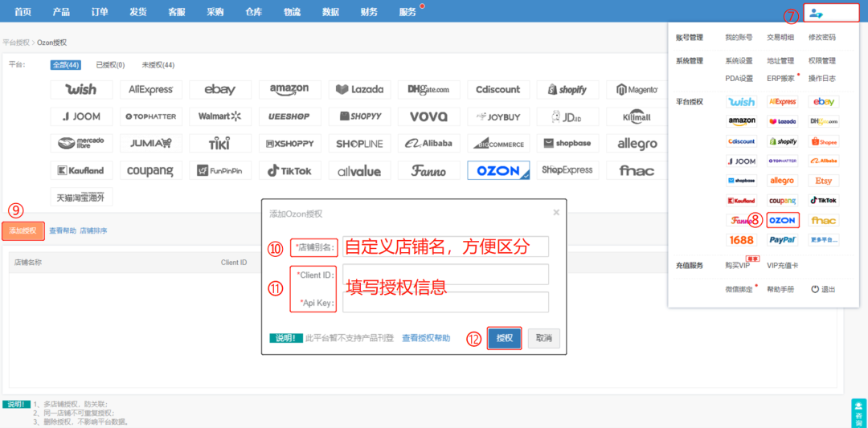Choose the Walmart platform logo
This screenshot has width=868, height=428.
coord(219,116)
